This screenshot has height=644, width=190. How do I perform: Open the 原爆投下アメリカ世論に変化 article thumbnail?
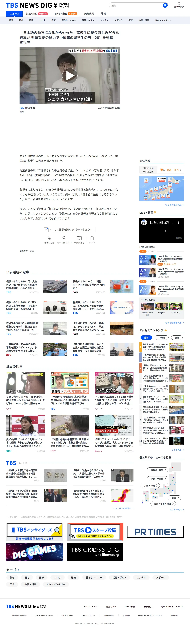click(x=70, y=383)
